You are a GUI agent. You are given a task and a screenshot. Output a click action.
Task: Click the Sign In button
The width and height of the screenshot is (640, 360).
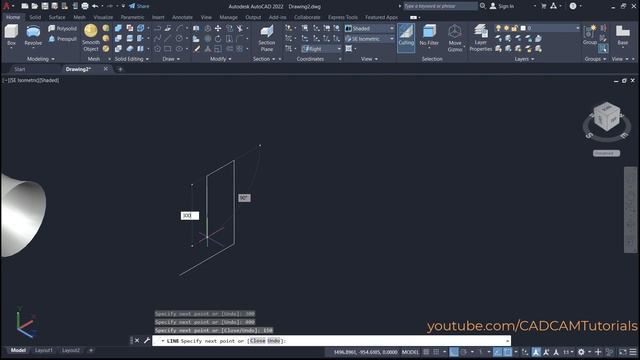click(x=502, y=6)
